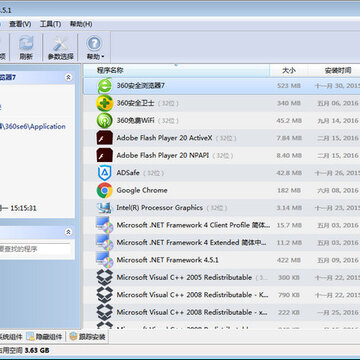
Task: Sort by the 大小 column header
Action: pos(289,70)
